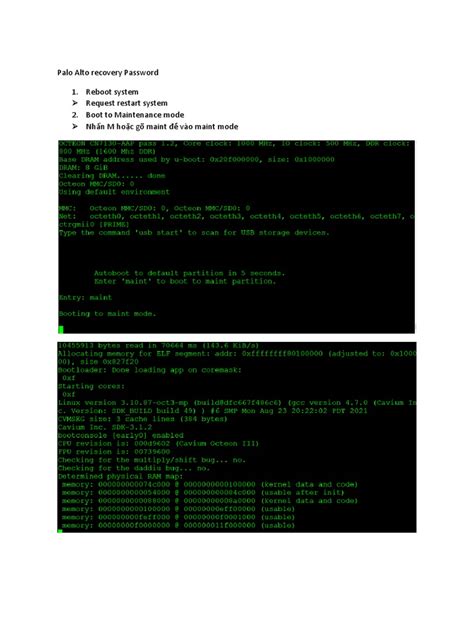Click the 'Nhấn M hoặc gõ maint để vào maint mode' line
Screen dimensions: 474x632
[x=162, y=127]
